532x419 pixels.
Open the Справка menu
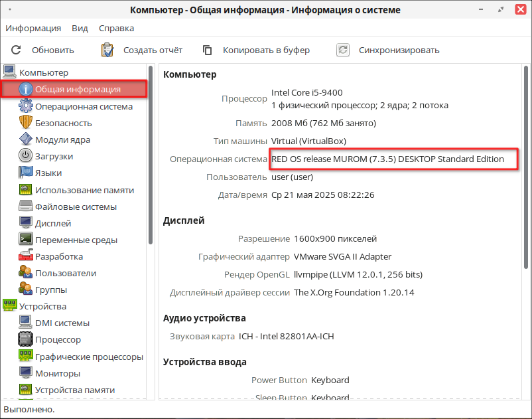pos(116,28)
